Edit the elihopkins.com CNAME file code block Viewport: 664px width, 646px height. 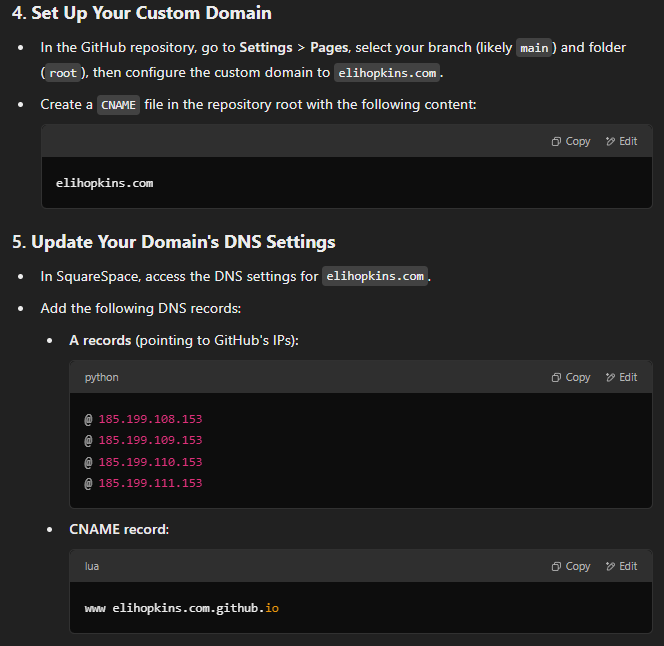tap(621, 141)
